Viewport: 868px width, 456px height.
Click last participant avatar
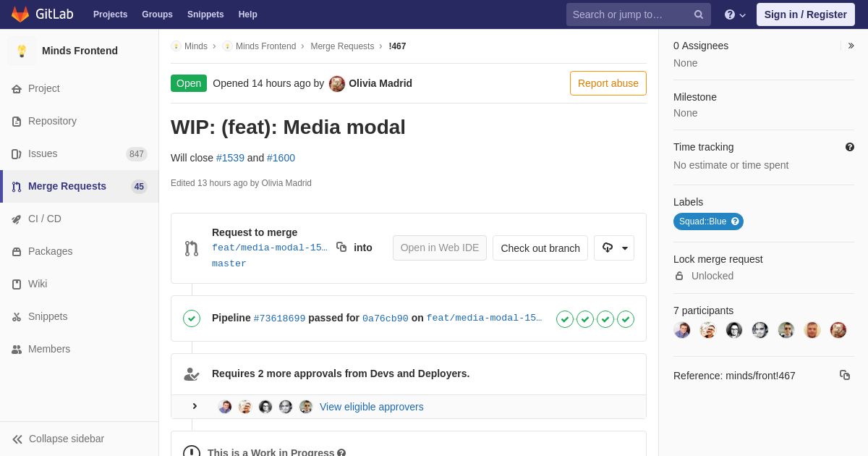point(838,330)
